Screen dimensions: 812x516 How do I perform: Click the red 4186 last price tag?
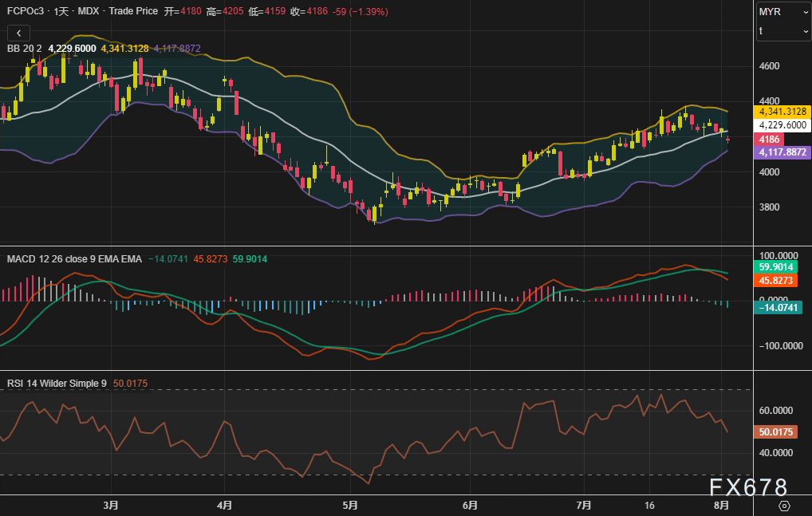point(770,139)
